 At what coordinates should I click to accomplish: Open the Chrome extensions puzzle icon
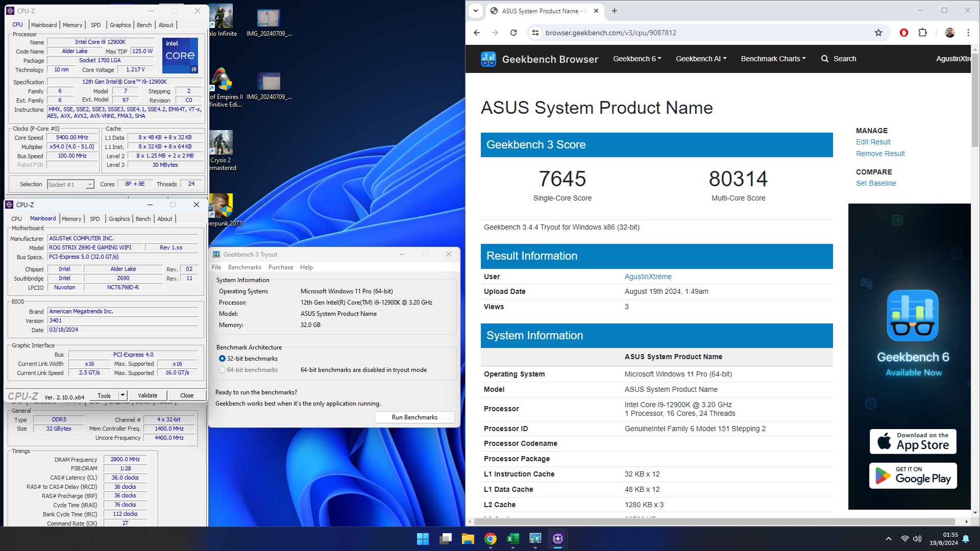922,33
